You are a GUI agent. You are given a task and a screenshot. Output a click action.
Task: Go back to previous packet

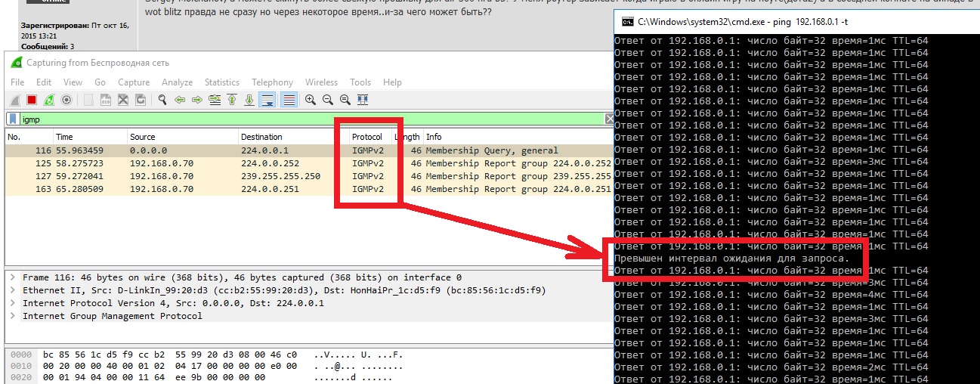pos(179,100)
